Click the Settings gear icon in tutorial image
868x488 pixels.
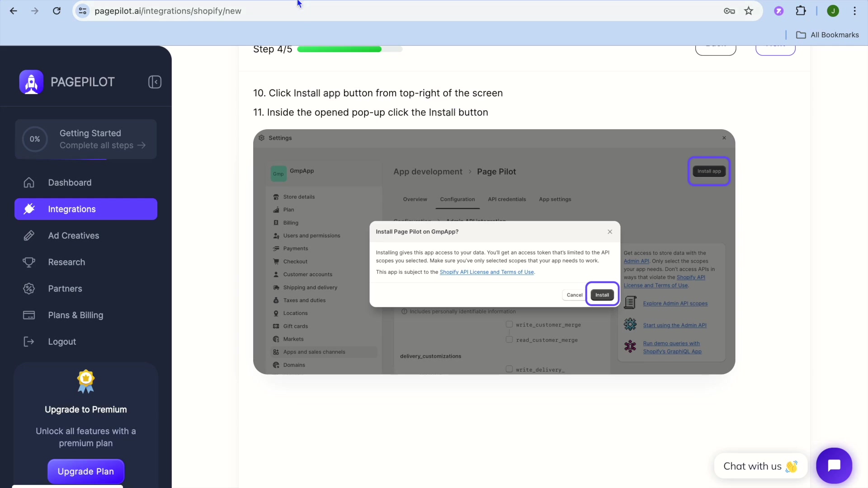click(x=261, y=138)
